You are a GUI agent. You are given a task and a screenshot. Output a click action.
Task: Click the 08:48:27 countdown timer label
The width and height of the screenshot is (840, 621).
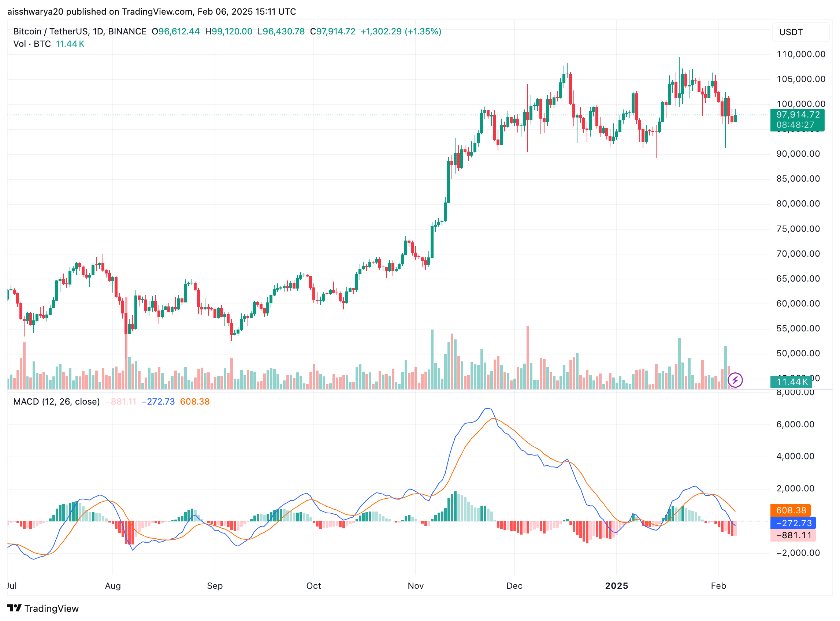pos(795,125)
